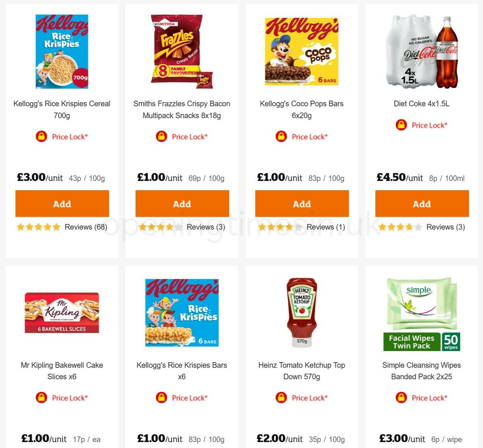483x448 pixels.
Task: Open Reviews (68) for Rice Krispies Cereal
Action: tap(86, 227)
